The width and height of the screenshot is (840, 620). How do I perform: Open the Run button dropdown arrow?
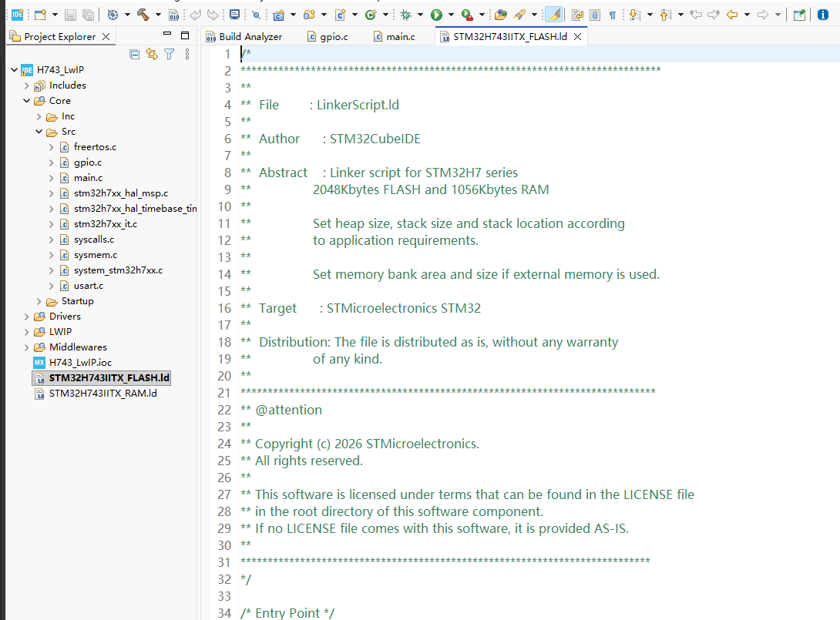[451, 15]
